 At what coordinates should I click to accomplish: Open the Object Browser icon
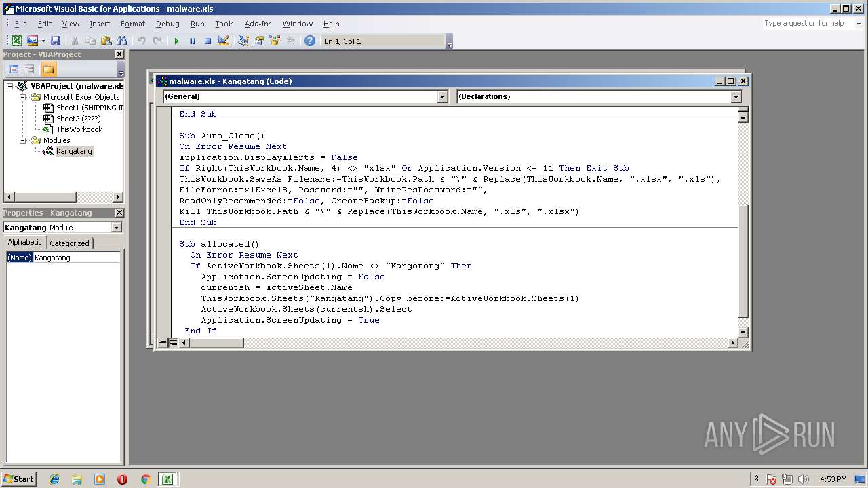275,41
